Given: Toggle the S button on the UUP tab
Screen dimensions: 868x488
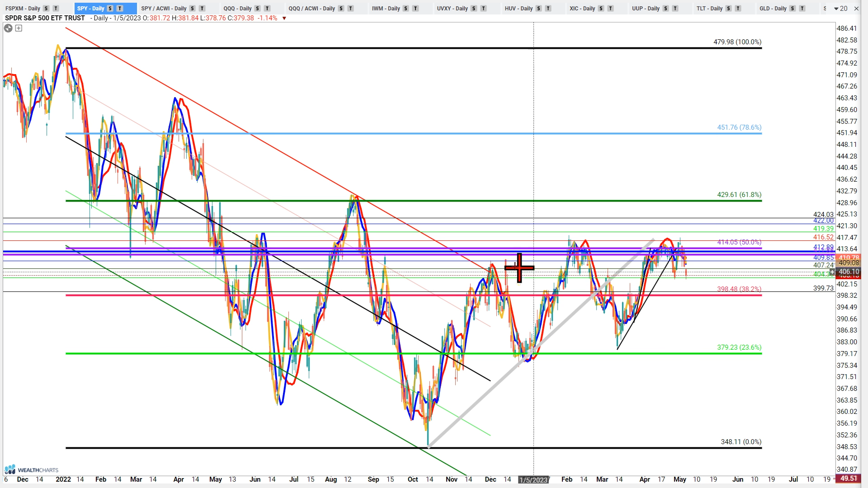Looking at the screenshot, I should [665, 9].
